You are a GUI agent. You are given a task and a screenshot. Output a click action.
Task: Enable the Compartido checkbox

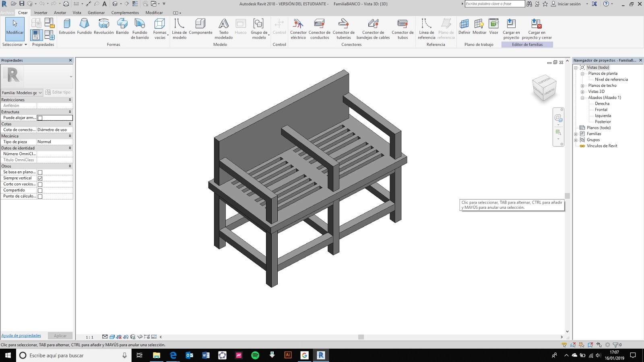tap(40, 190)
